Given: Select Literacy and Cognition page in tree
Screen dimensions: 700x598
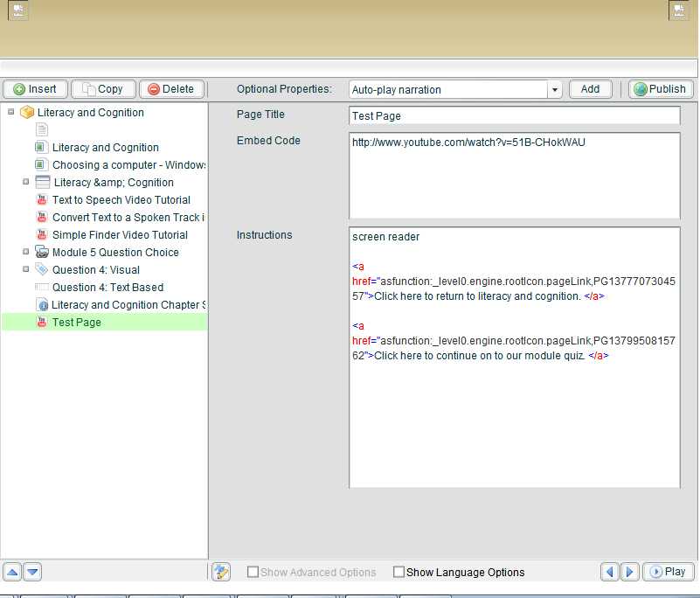Looking at the screenshot, I should 106,148.
